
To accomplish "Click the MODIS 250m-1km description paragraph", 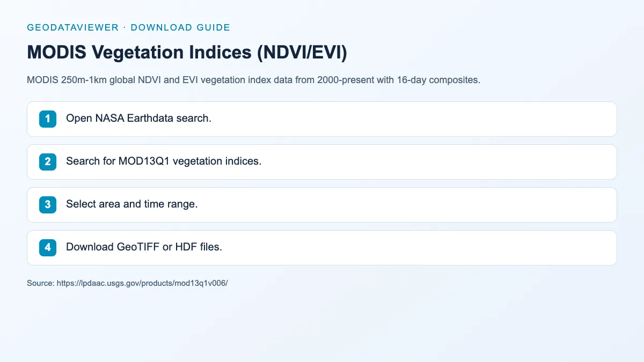I will pyautogui.click(x=253, y=80).
